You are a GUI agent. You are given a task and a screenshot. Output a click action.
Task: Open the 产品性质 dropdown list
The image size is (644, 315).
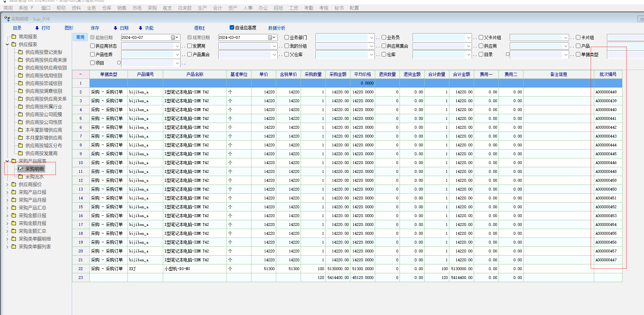pos(177,54)
